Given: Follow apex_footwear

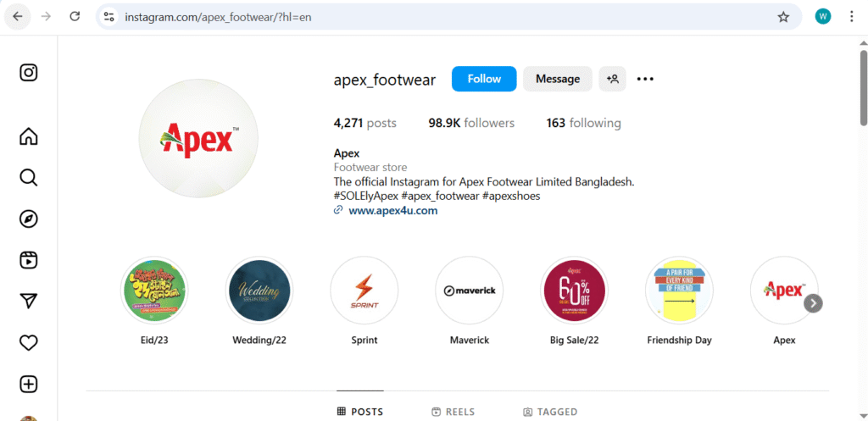Looking at the screenshot, I should (484, 79).
